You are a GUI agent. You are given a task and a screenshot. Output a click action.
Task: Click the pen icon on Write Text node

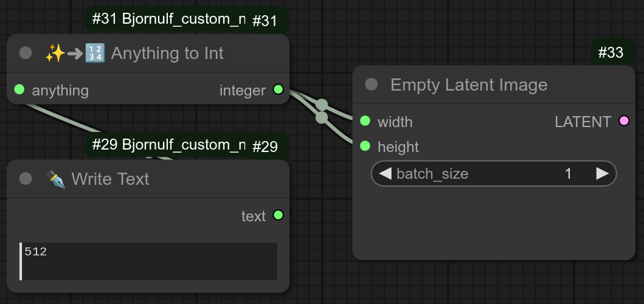(x=55, y=179)
